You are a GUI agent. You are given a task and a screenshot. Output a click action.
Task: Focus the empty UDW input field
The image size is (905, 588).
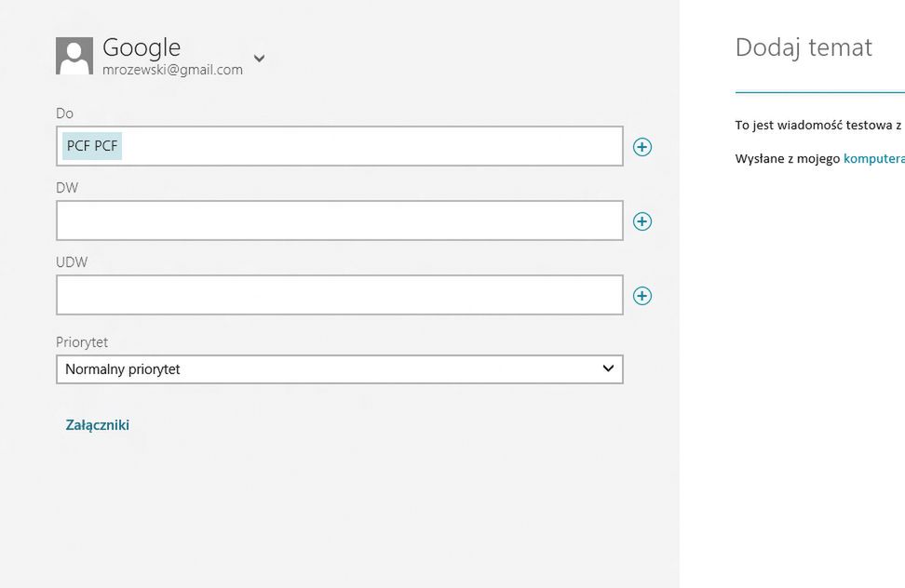tap(339, 295)
